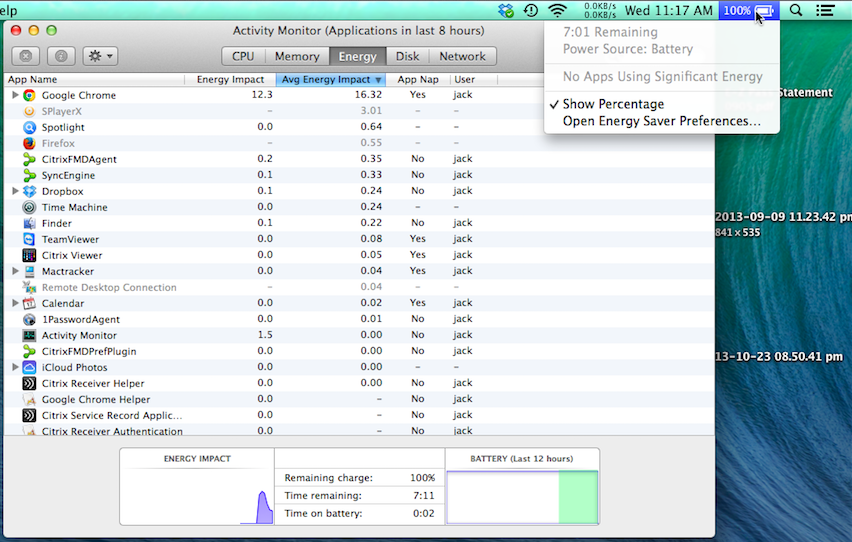
Task: Click the CitrixFMDPrefPlugin icon
Action: (x=29, y=351)
